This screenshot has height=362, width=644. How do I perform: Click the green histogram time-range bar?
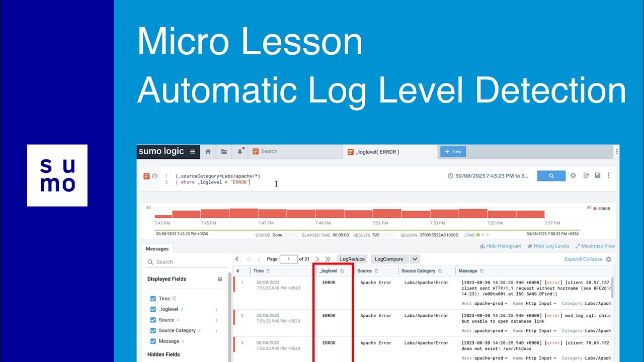[x=367, y=230]
